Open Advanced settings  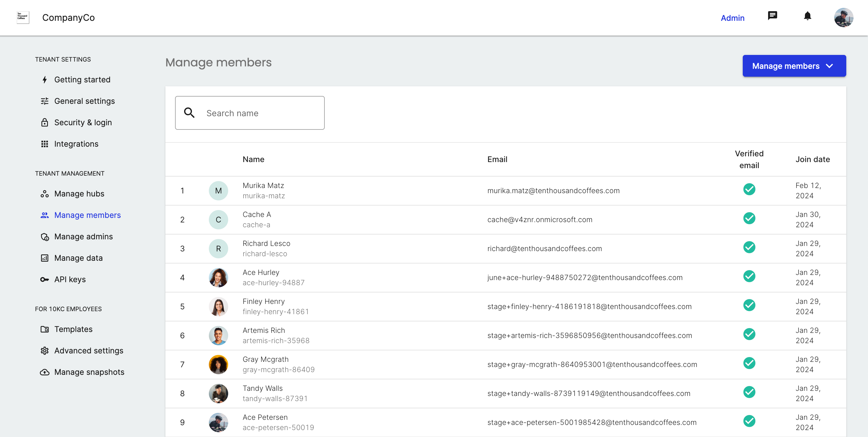pyautogui.click(x=89, y=351)
